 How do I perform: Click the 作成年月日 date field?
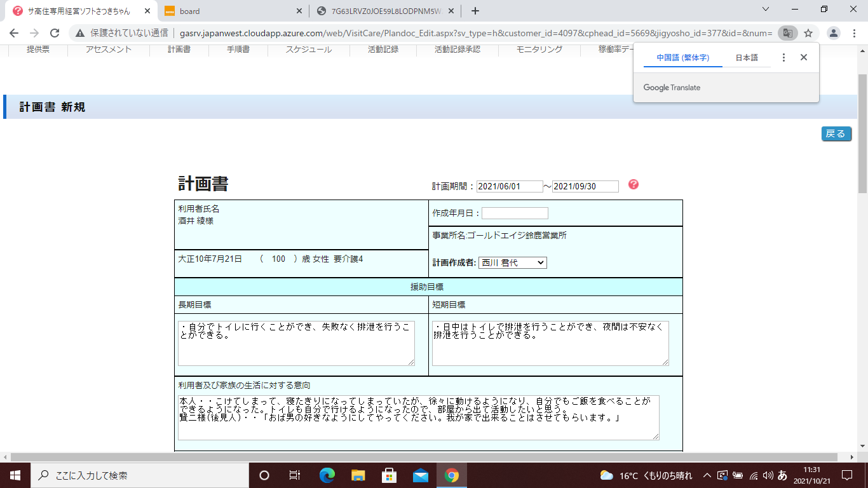(515, 213)
